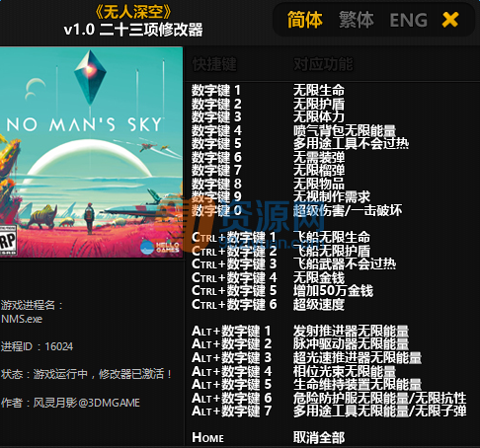The height and width of the screenshot is (448, 480).
Task: Select 无限榴弹 entry
Action: (319, 170)
